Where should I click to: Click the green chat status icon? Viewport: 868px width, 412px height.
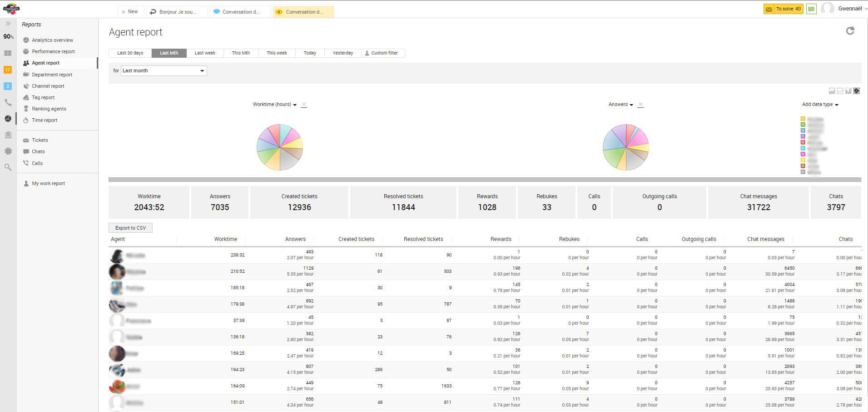[811, 9]
